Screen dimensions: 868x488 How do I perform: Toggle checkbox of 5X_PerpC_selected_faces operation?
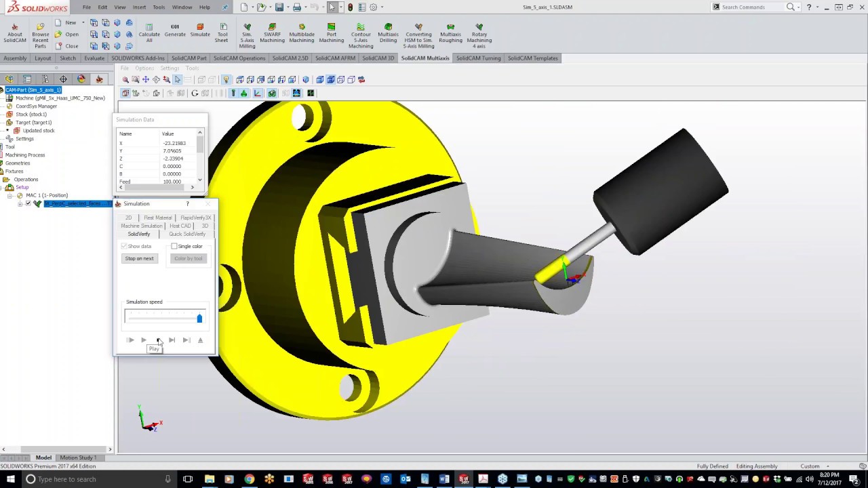[28, 203]
